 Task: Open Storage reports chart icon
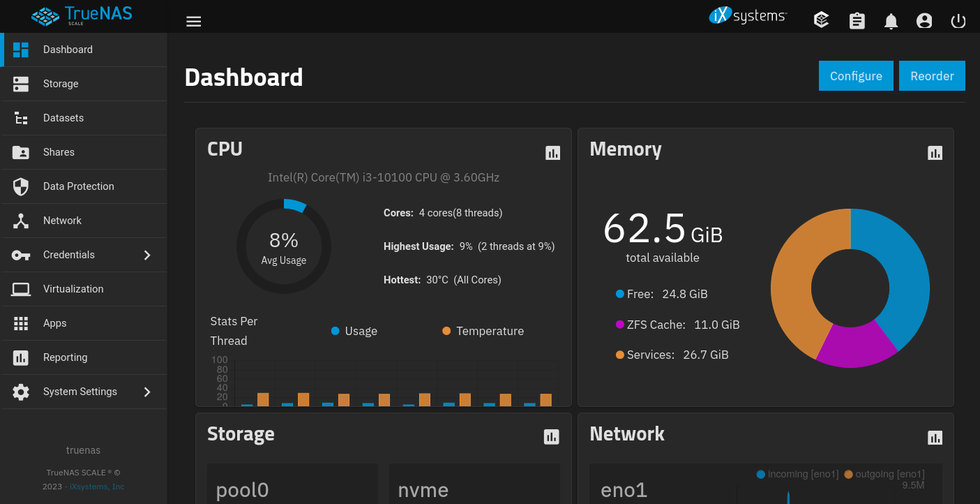[552, 437]
